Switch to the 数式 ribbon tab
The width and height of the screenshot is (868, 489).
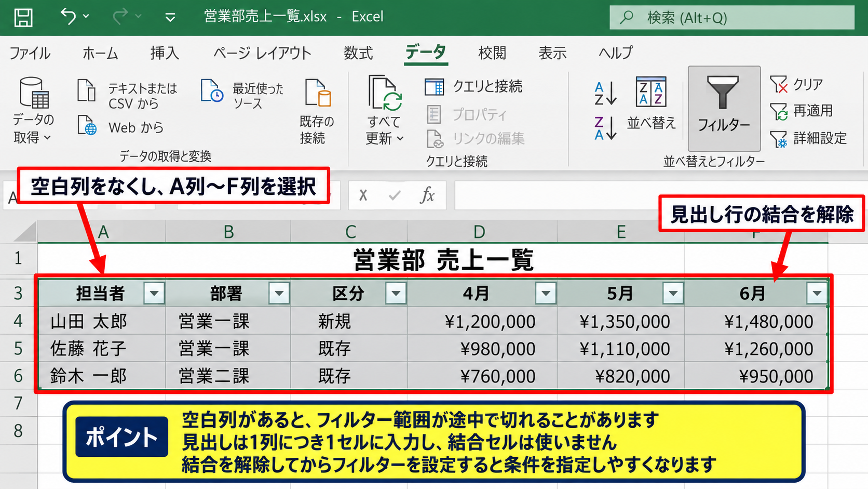(x=358, y=53)
